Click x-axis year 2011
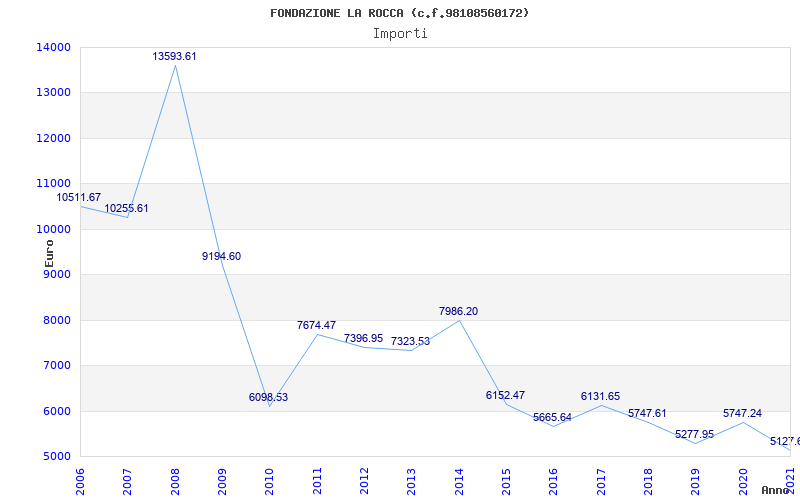The height and width of the screenshot is (500, 800). coord(317,482)
